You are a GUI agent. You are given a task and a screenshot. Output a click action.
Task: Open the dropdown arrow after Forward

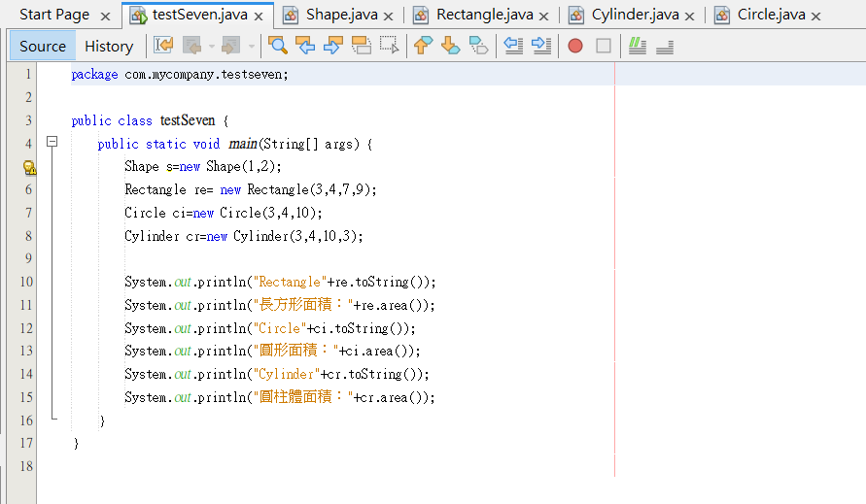252,47
